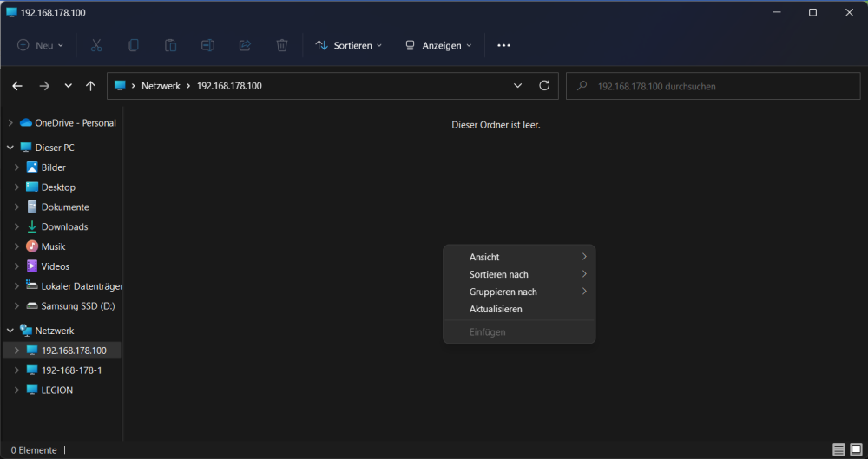This screenshot has width=868, height=459.
Task: Open the Anzeigen dropdown
Action: click(x=438, y=45)
